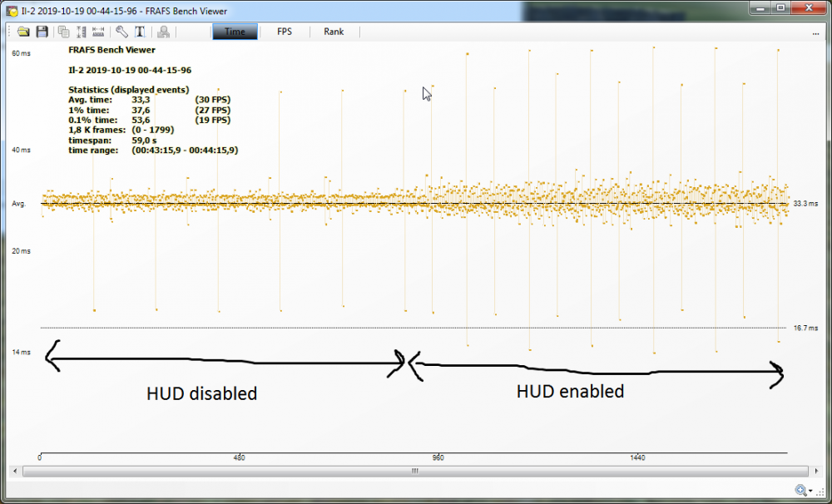This screenshot has height=504, width=832.
Task: Copy the chart using the copy icon
Action: tap(64, 32)
